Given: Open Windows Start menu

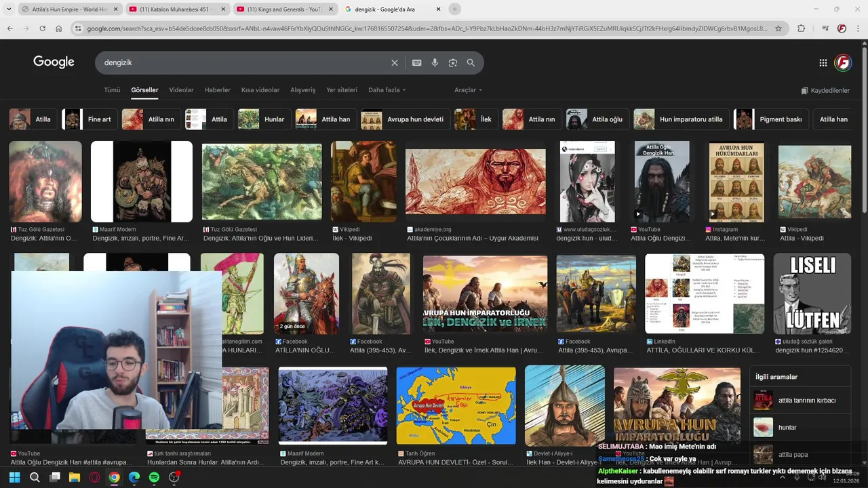Looking at the screenshot, I should (14, 477).
